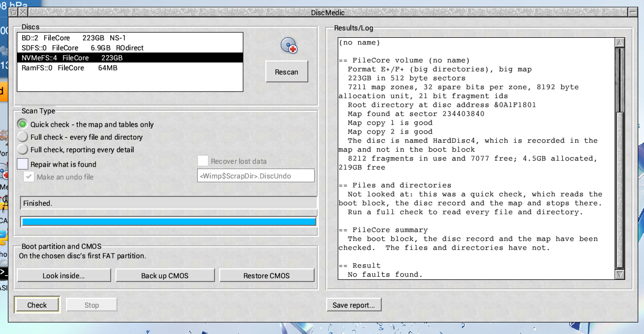Select the SDFS::0 ROdirect disc row

click(x=130, y=48)
